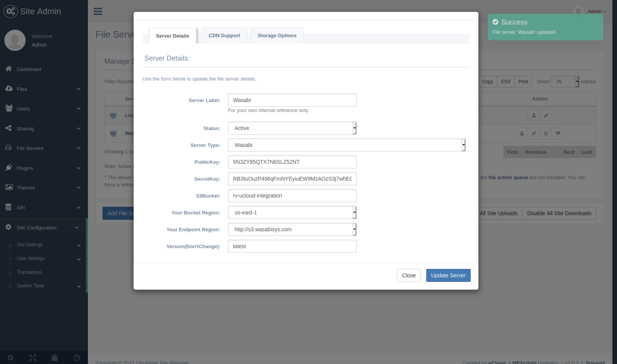Click the Server Label input field

click(x=292, y=100)
